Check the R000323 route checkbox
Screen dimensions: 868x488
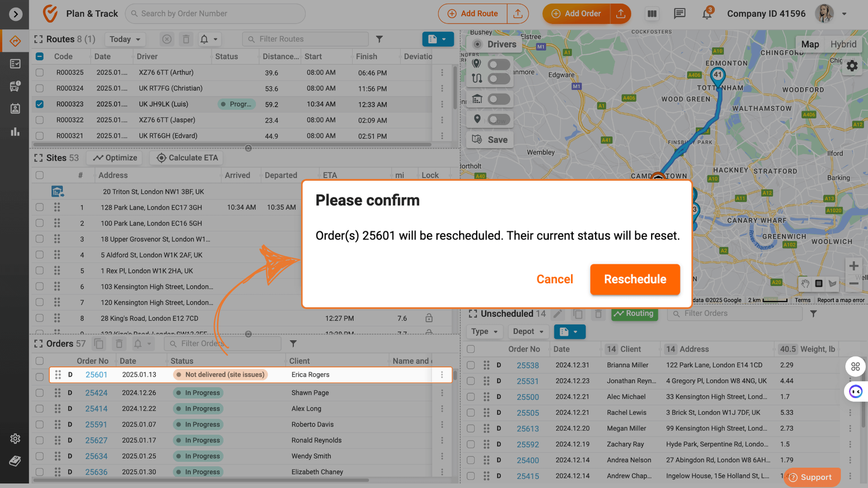(39, 103)
